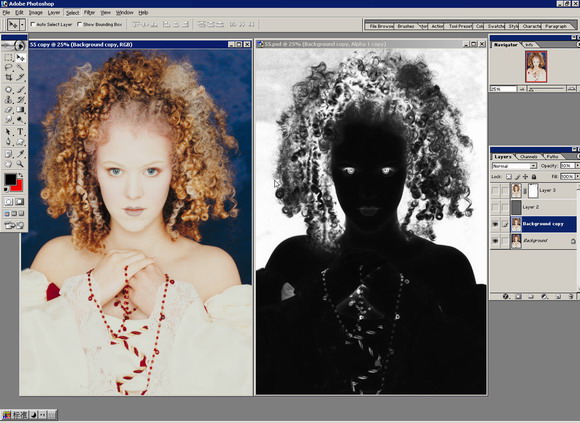Add a layer style from Layers panel

pyautogui.click(x=506, y=296)
